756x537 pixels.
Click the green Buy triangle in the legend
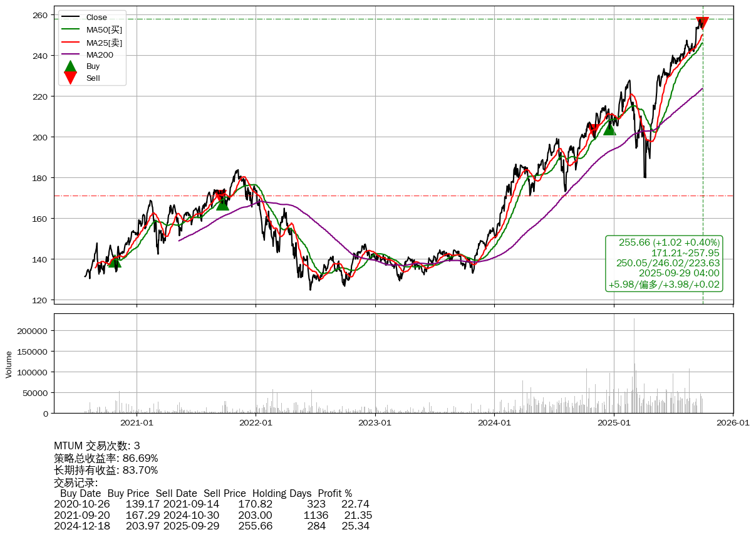pyautogui.click(x=71, y=66)
